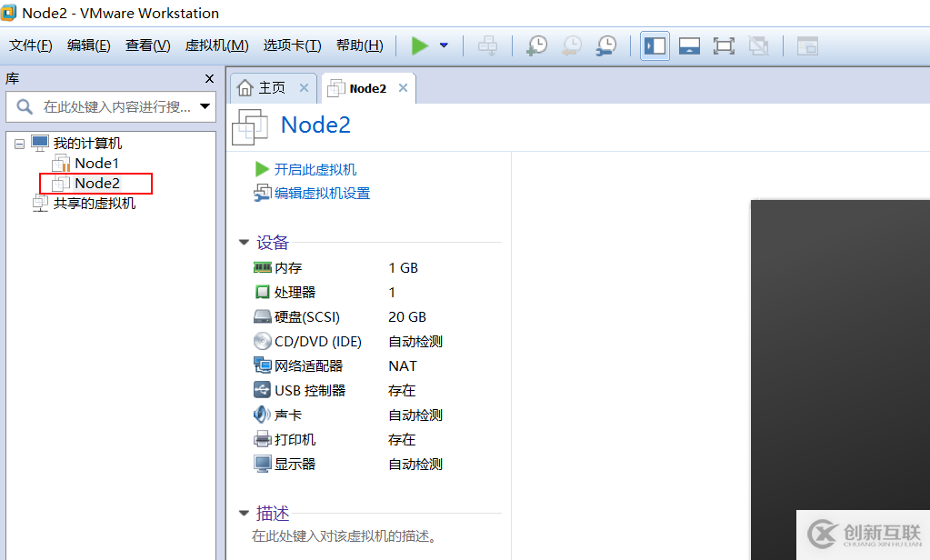Click the USB 控制器 device row
930x560 pixels.
click(376, 391)
